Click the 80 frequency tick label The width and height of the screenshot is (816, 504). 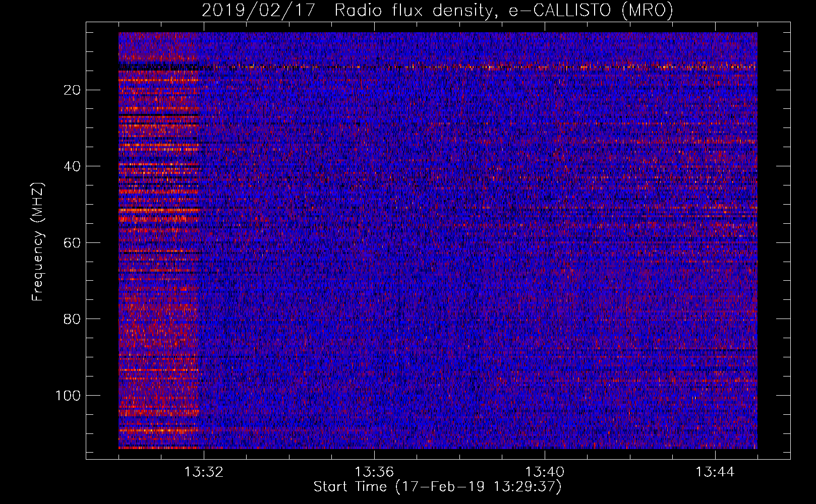point(73,319)
